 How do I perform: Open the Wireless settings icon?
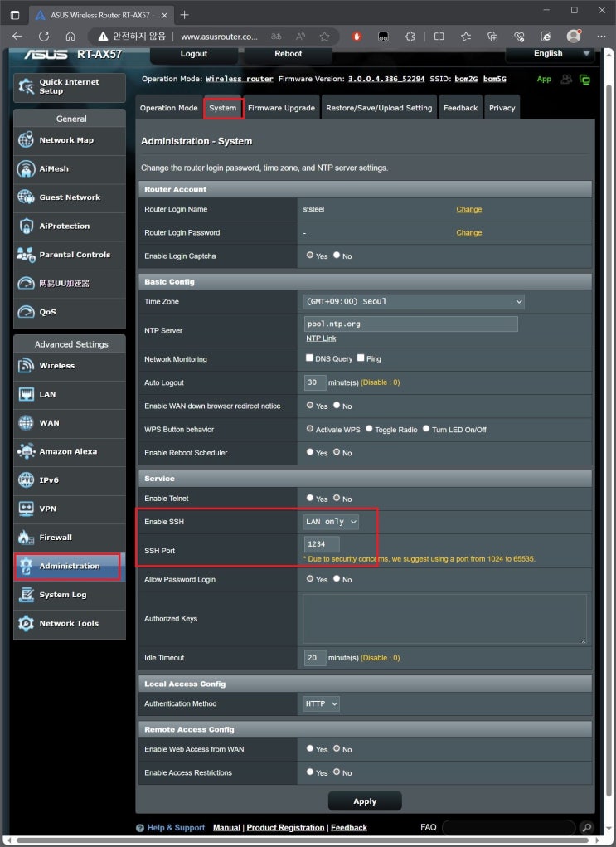click(26, 366)
